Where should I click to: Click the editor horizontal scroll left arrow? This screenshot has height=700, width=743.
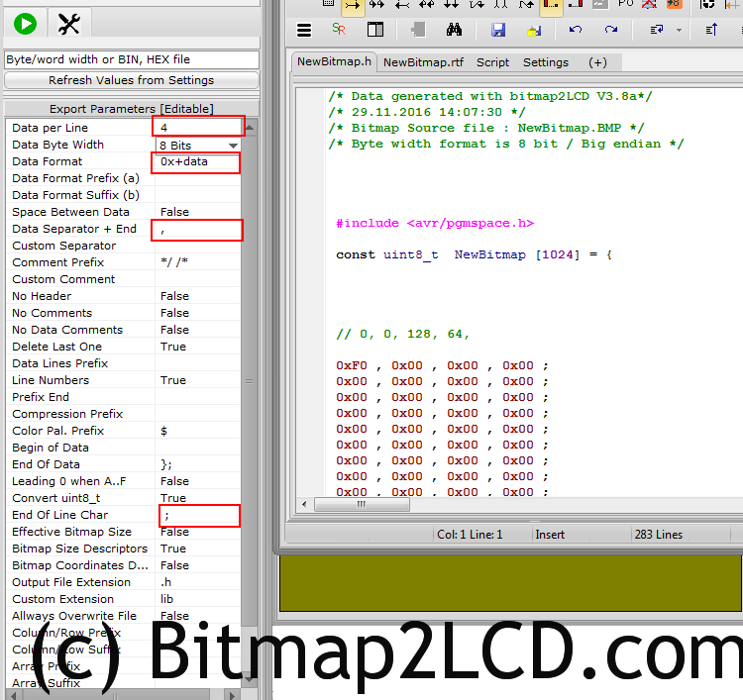point(304,504)
